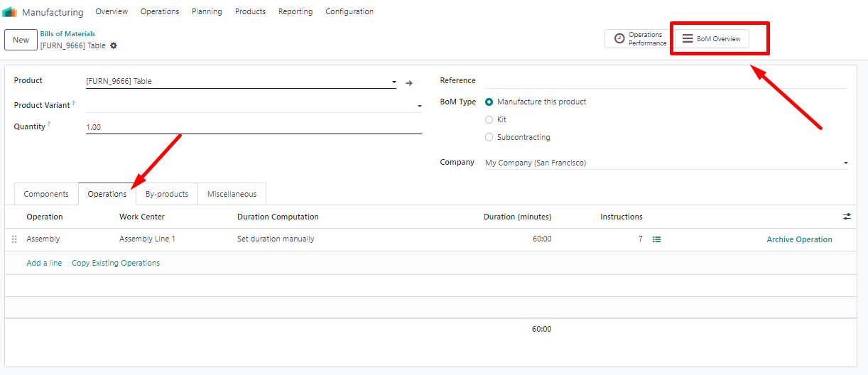Expand the Product dropdown arrow
This screenshot has height=375, width=868.
[x=394, y=82]
